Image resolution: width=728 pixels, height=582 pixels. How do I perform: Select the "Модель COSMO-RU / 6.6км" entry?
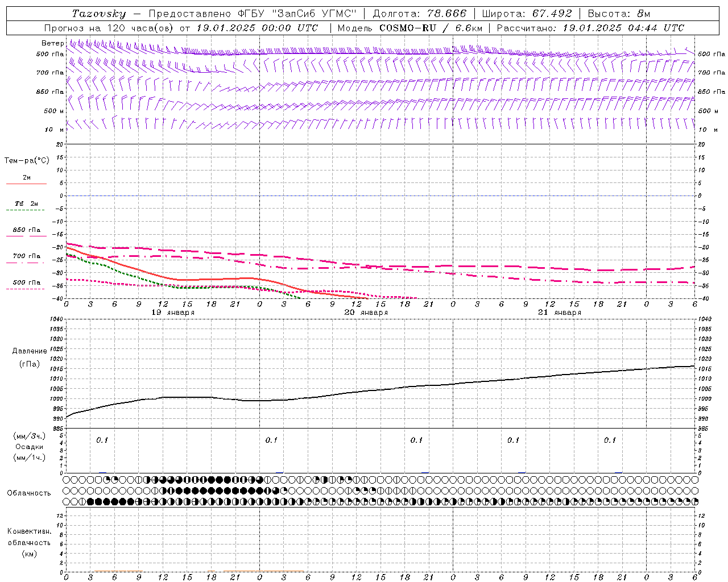(410, 28)
